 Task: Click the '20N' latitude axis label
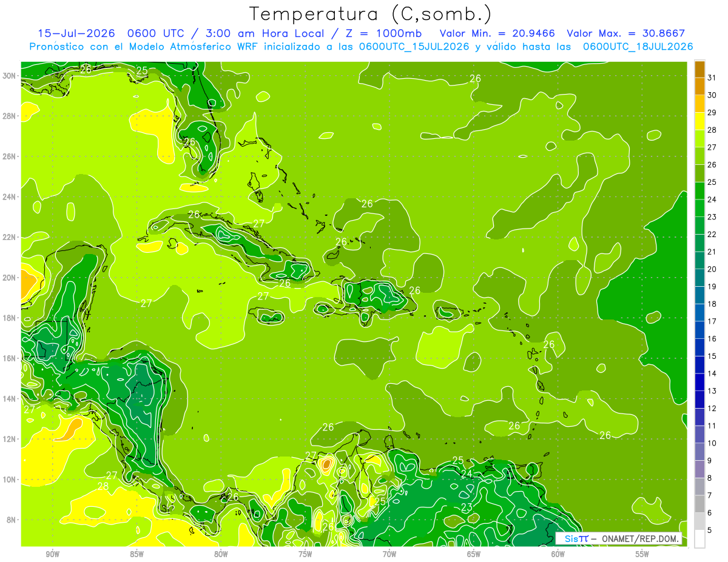tap(10, 278)
